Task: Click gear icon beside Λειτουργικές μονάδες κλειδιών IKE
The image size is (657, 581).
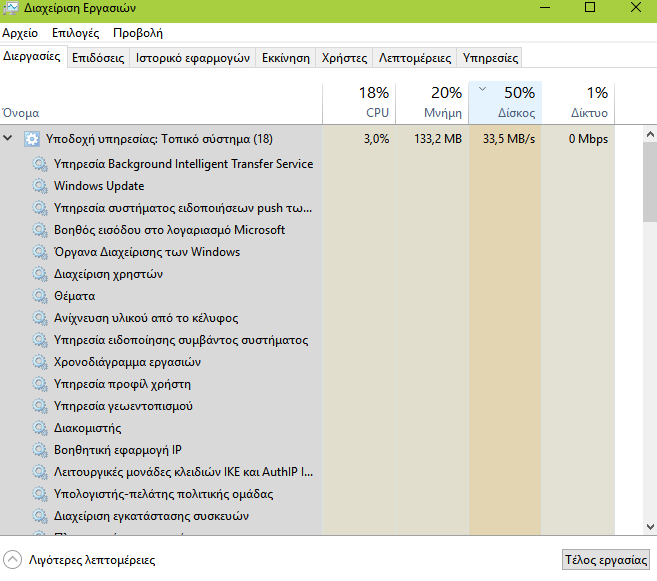Action: [40, 472]
